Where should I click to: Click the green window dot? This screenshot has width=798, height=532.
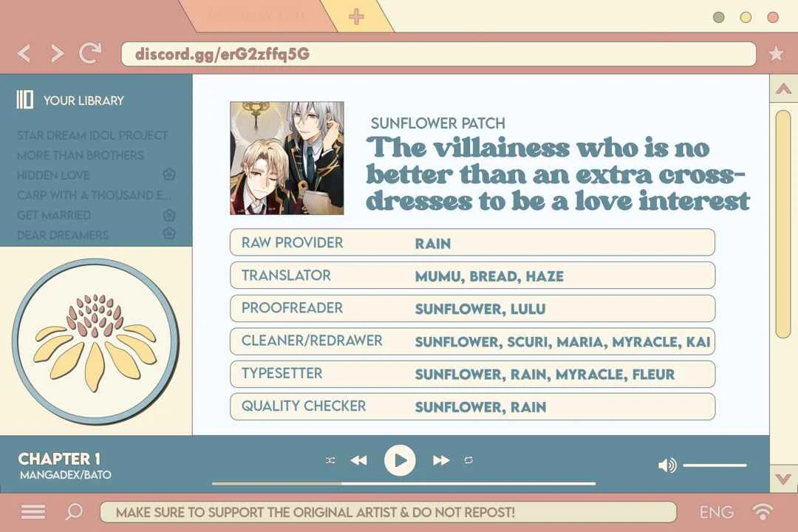tap(719, 17)
